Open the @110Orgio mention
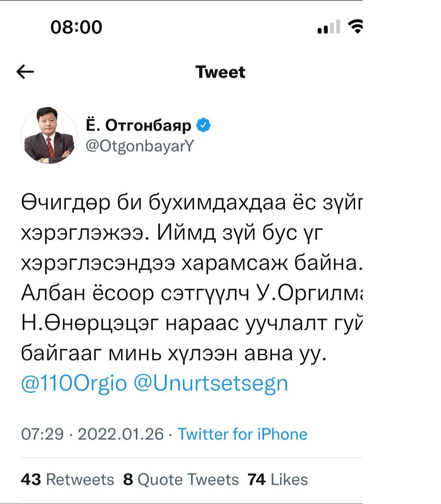This screenshot has width=441, height=504. tap(74, 383)
